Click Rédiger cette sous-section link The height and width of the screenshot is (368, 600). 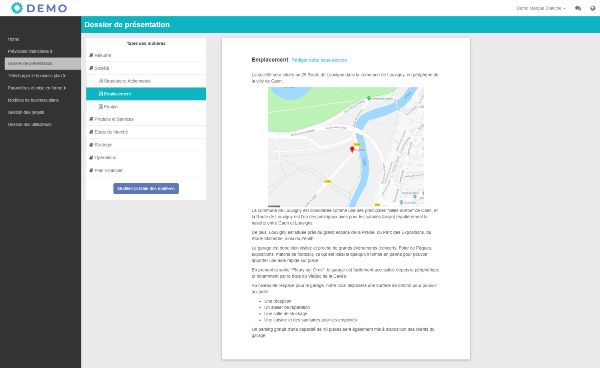click(319, 60)
